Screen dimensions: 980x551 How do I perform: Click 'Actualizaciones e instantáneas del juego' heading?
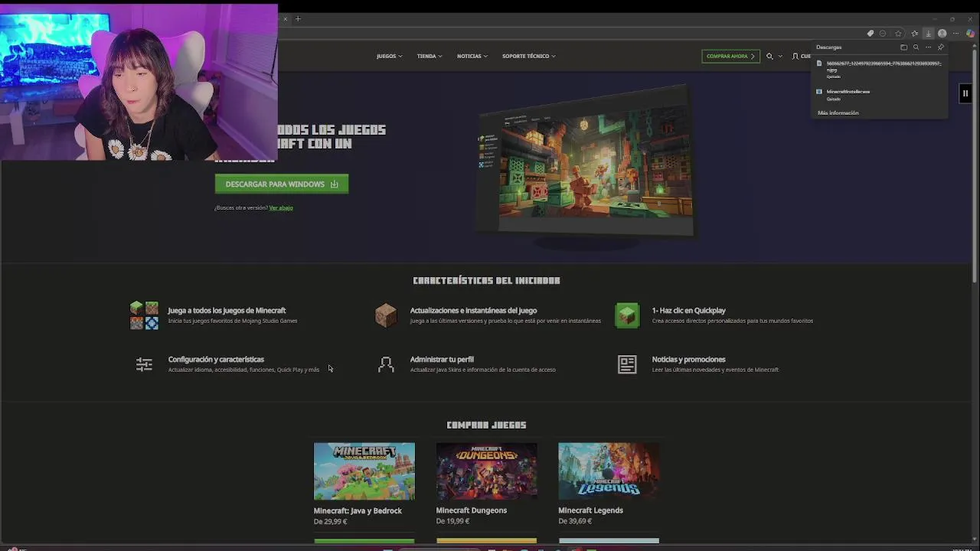point(473,311)
